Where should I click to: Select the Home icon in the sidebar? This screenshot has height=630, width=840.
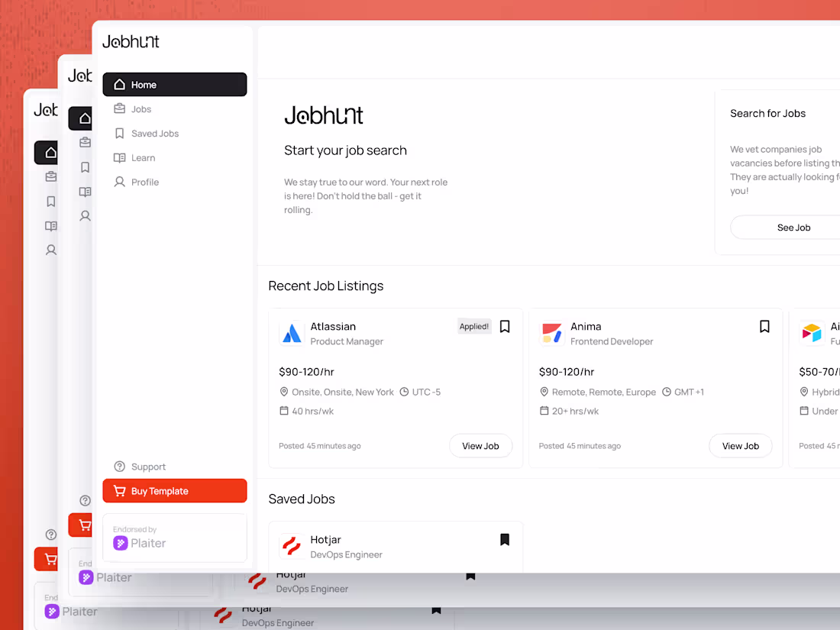[x=119, y=84]
